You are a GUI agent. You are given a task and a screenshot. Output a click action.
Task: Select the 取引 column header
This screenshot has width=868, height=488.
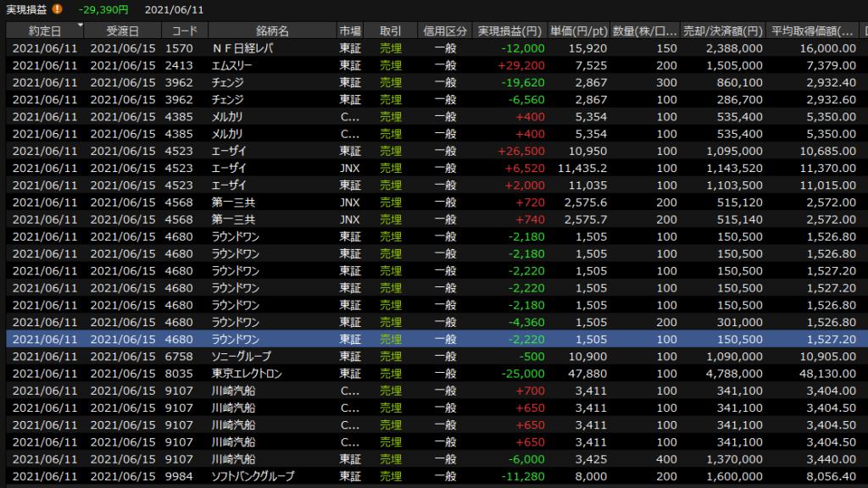coord(391,30)
